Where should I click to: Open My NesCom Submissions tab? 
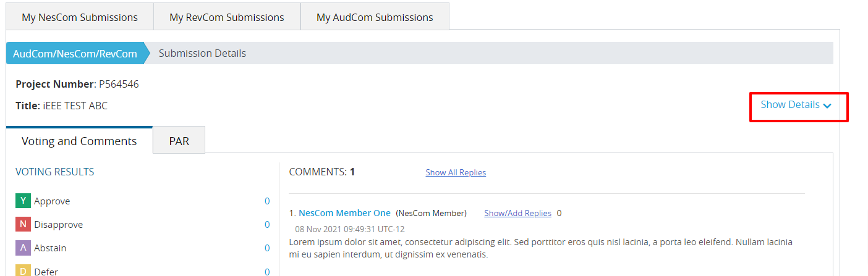coord(80,17)
